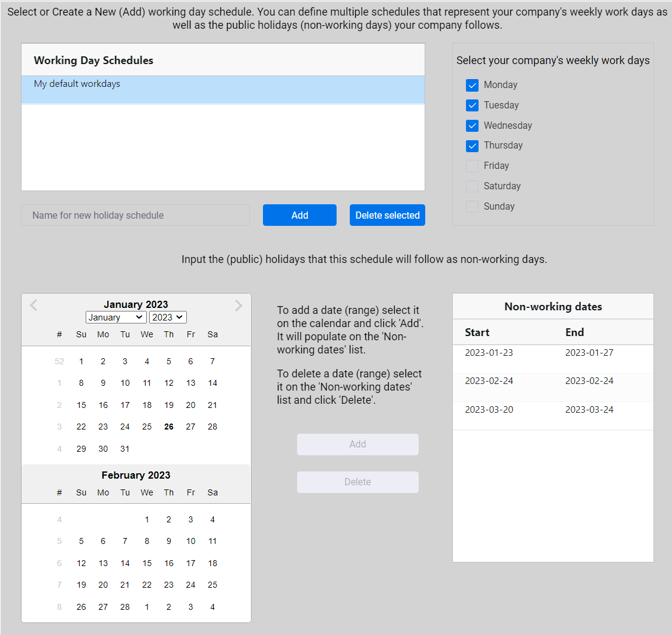Choose the 2023-03-20 to 2023-03-24 row
The image size is (672, 635).
552,415
